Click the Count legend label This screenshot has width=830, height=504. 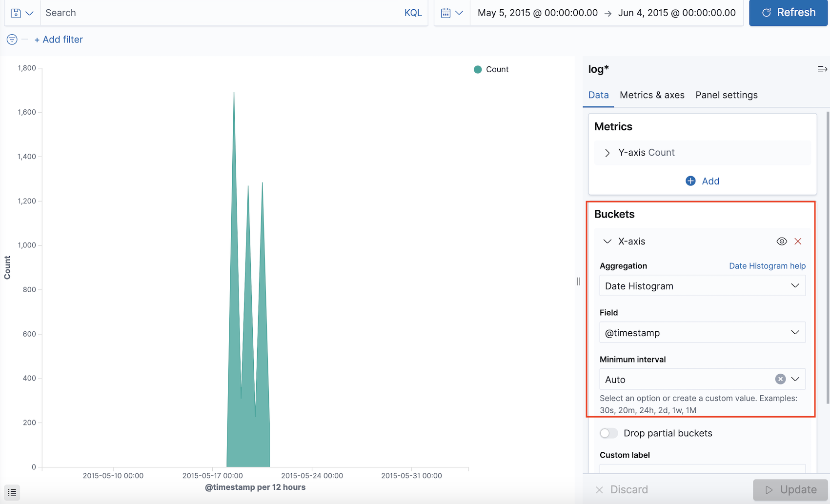point(497,69)
